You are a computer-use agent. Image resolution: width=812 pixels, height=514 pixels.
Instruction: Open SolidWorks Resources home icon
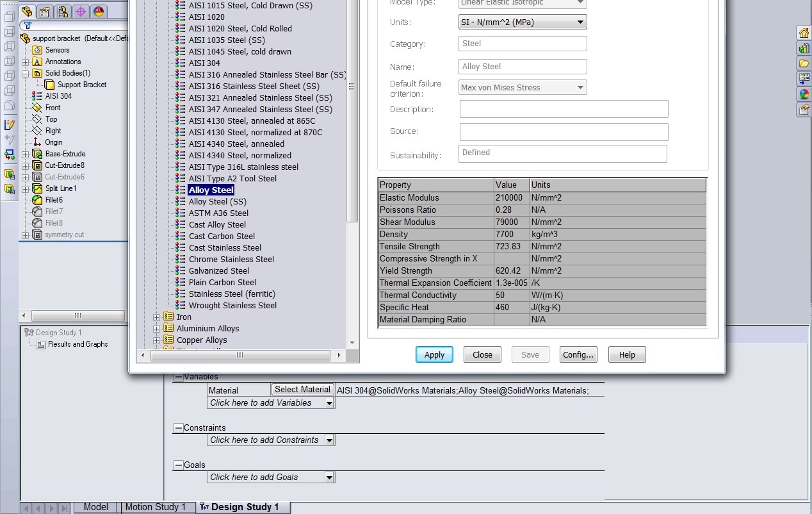click(x=804, y=33)
